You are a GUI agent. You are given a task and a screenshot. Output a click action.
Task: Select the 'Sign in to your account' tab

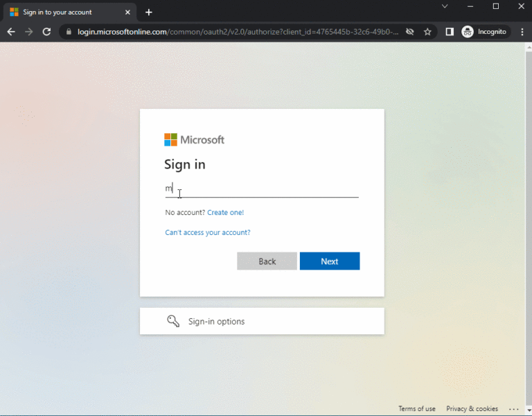[x=62, y=12]
